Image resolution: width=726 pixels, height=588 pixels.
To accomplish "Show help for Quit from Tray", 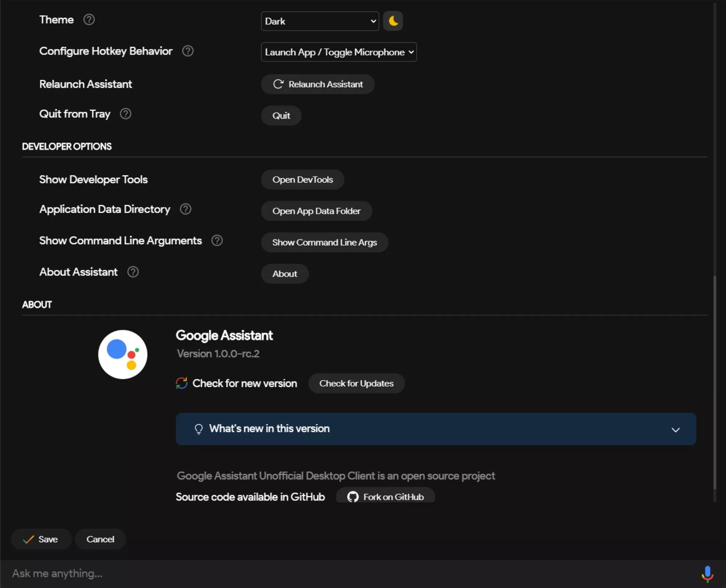I will 126,114.
